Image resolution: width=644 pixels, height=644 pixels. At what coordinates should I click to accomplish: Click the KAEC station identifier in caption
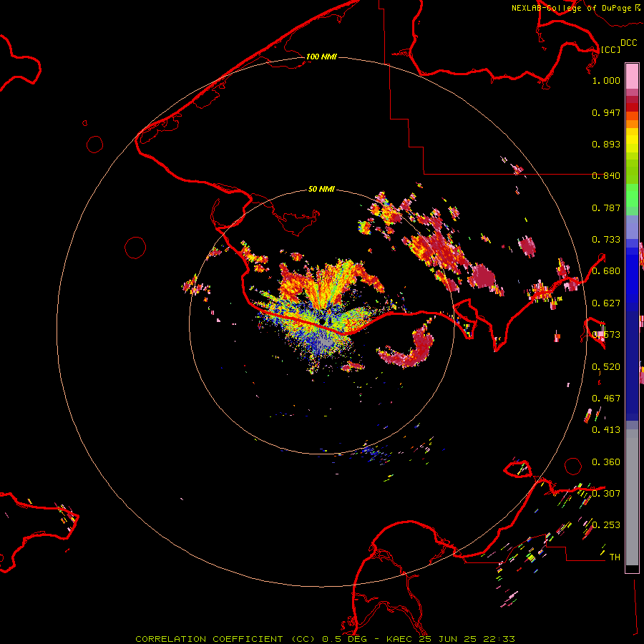point(401,639)
